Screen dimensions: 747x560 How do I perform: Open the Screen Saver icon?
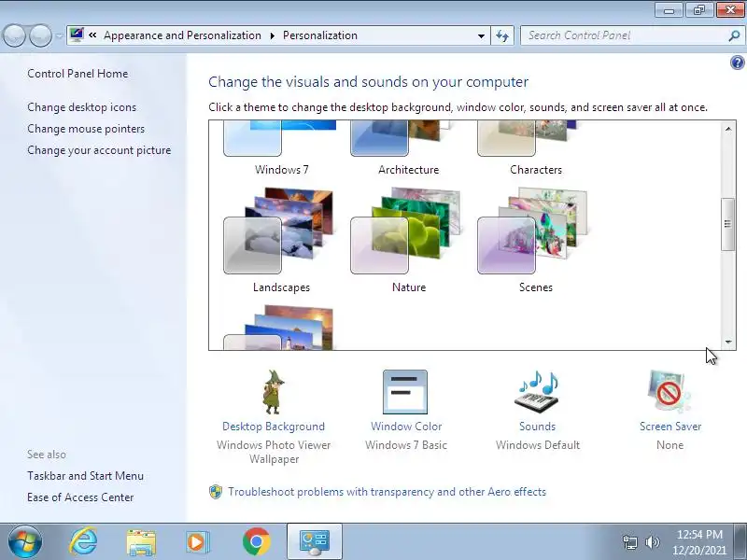click(x=669, y=391)
